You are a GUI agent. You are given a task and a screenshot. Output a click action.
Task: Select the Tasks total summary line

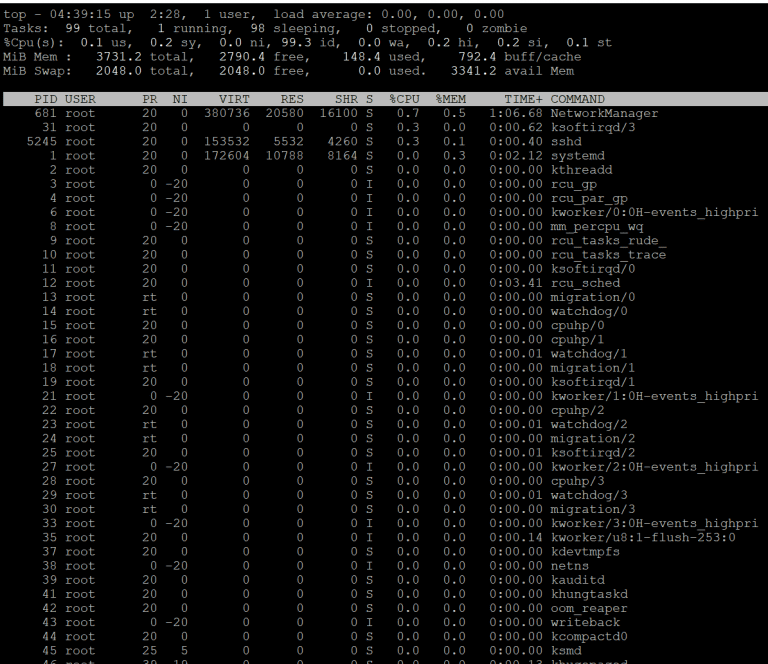tap(265, 28)
